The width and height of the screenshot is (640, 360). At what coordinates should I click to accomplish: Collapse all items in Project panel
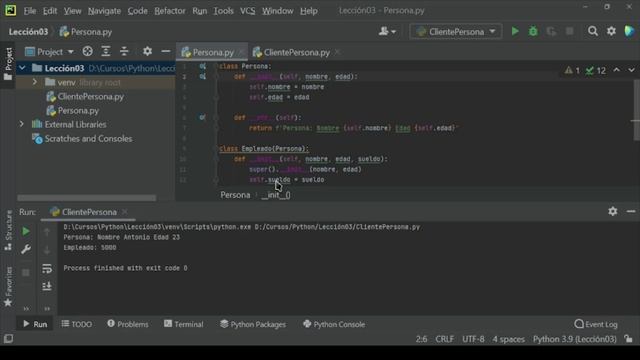[x=124, y=51]
